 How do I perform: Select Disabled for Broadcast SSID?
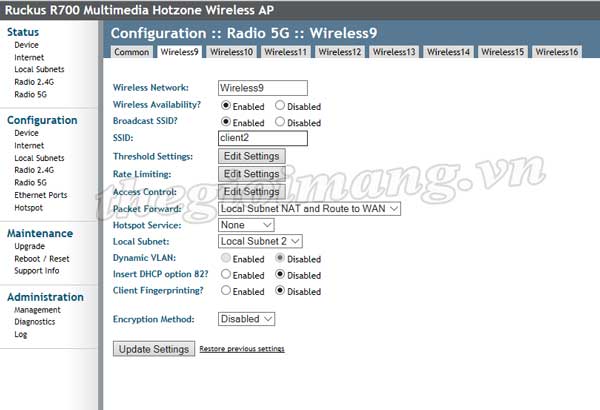[280, 122]
